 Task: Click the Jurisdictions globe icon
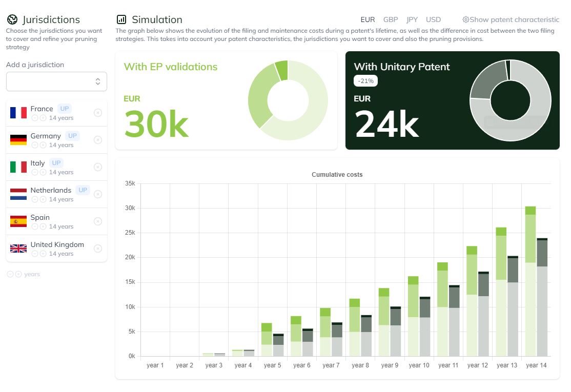12,20
